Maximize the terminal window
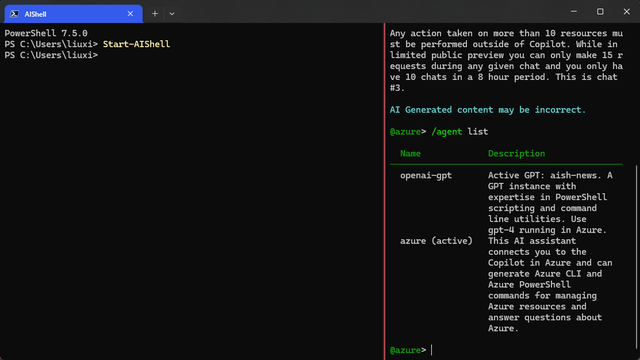Image resolution: width=640 pixels, height=360 pixels. coord(600,12)
